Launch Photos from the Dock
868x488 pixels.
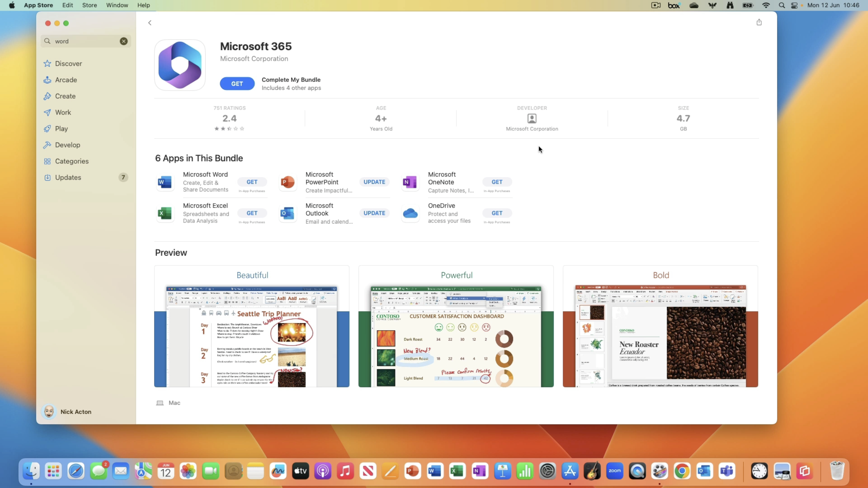pyautogui.click(x=188, y=471)
